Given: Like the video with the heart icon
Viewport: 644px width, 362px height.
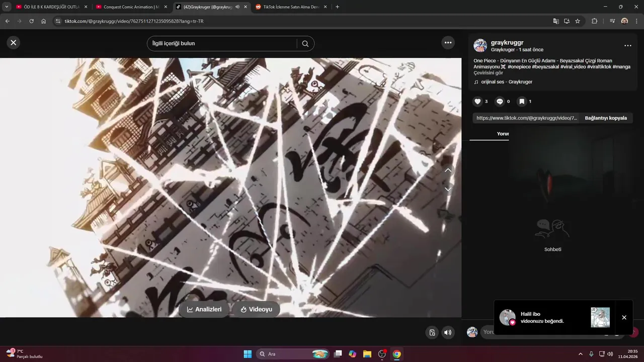Looking at the screenshot, I should [x=478, y=102].
